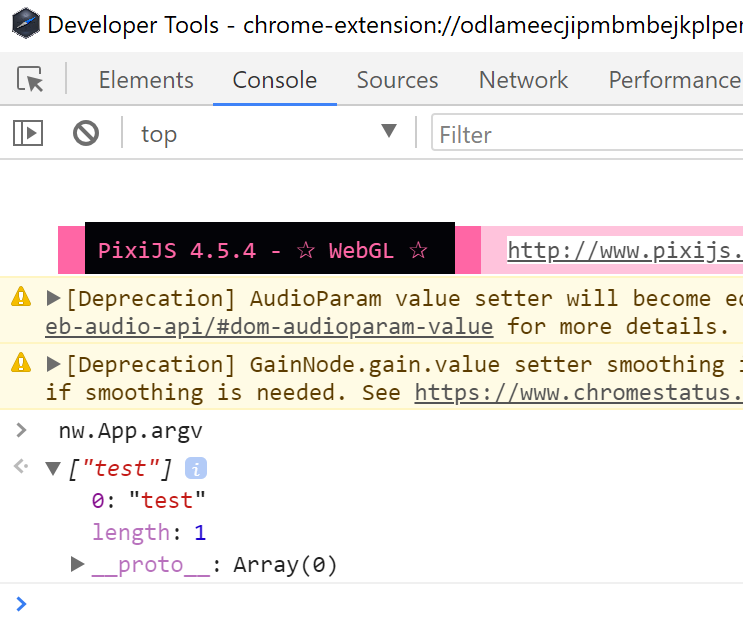The height and width of the screenshot is (639, 743).
Task: Open the chromestatus.com link
Action: [x=579, y=392]
